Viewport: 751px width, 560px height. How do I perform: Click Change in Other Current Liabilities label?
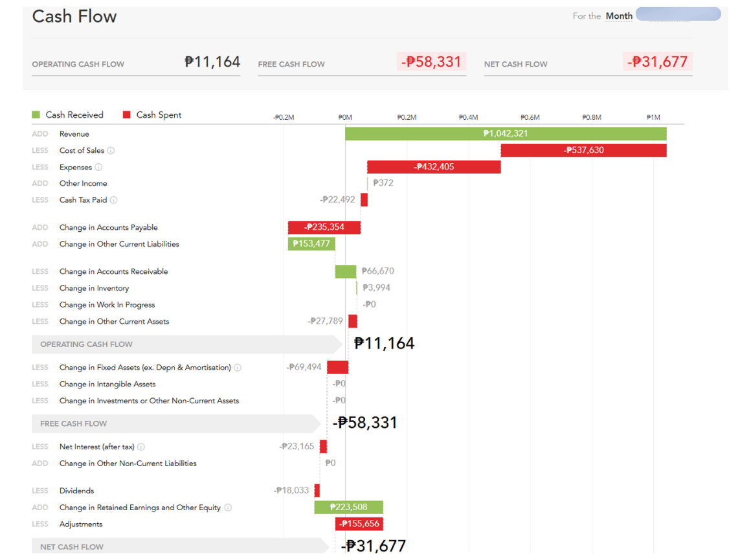coord(119,244)
